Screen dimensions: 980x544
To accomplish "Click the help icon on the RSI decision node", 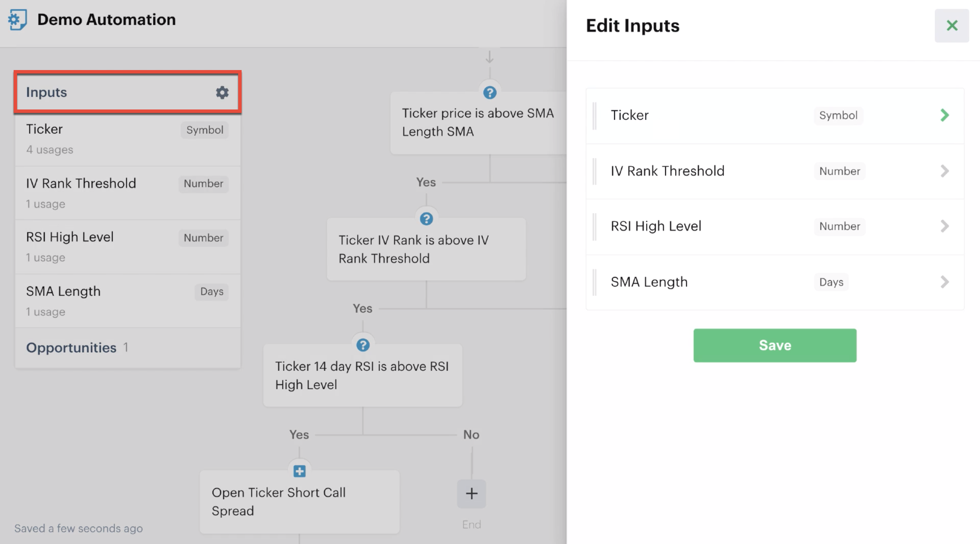I will coord(363,344).
